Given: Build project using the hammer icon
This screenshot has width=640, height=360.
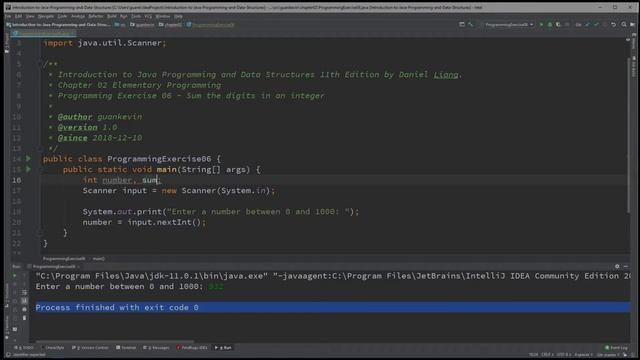Looking at the screenshot, I should pyautogui.click(x=471, y=24).
